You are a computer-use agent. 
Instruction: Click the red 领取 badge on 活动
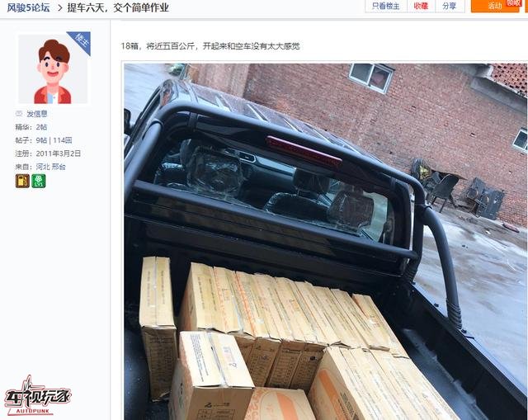click(514, 2)
